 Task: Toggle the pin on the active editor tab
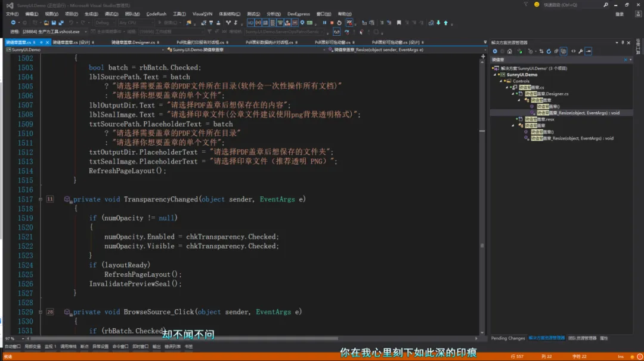41,42
